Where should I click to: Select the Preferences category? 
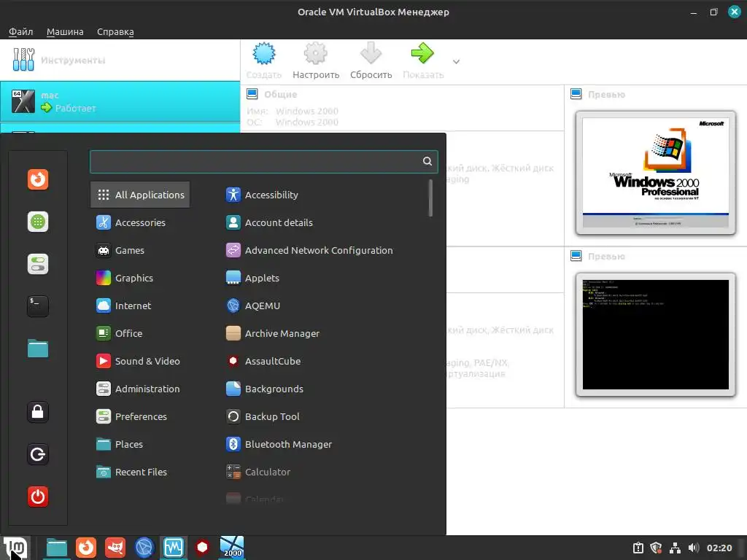pyautogui.click(x=140, y=416)
